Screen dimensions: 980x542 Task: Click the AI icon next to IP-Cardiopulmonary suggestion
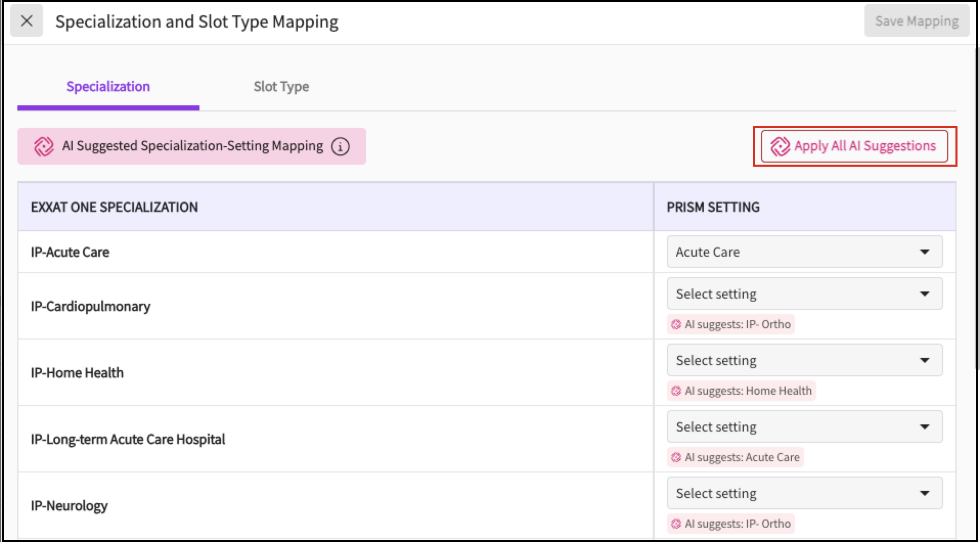676,324
